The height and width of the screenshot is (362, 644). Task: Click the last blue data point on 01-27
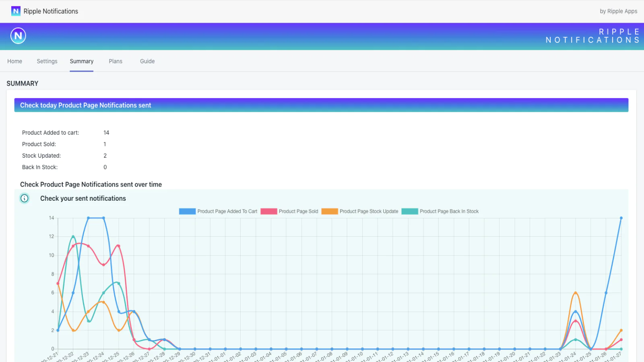[x=621, y=218]
